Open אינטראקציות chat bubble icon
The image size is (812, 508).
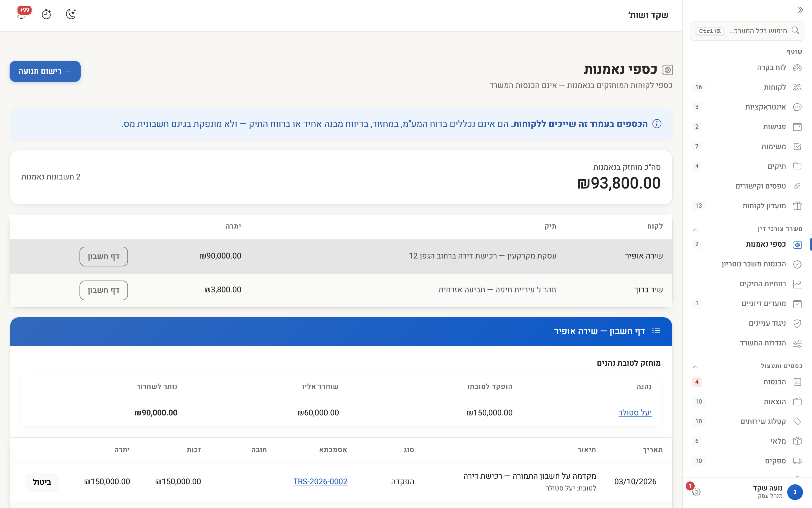pos(797,107)
